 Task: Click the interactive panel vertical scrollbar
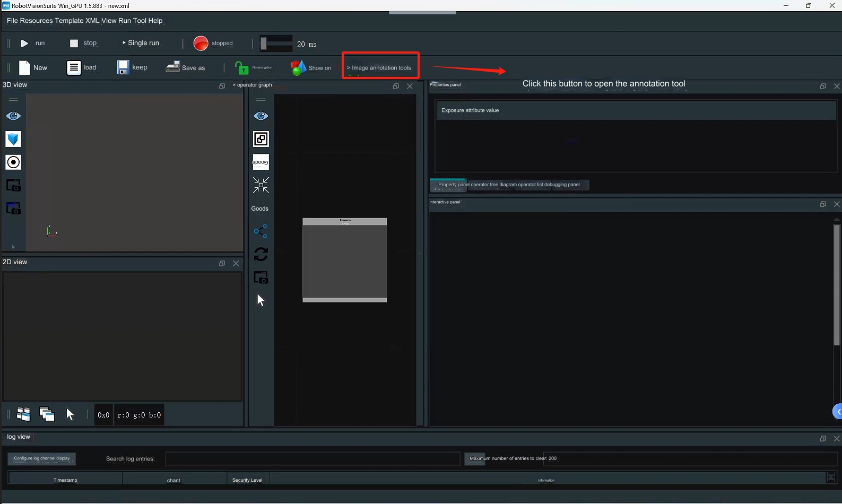pos(837,285)
